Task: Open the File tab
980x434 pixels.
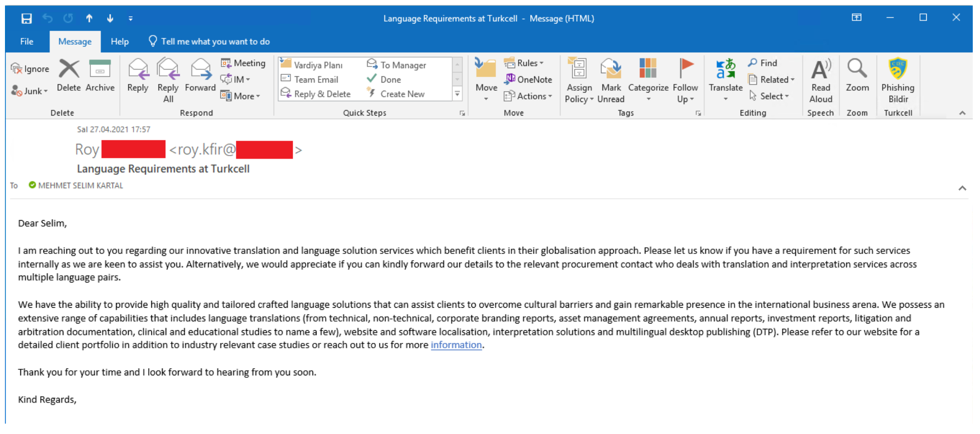Action: [27, 42]
